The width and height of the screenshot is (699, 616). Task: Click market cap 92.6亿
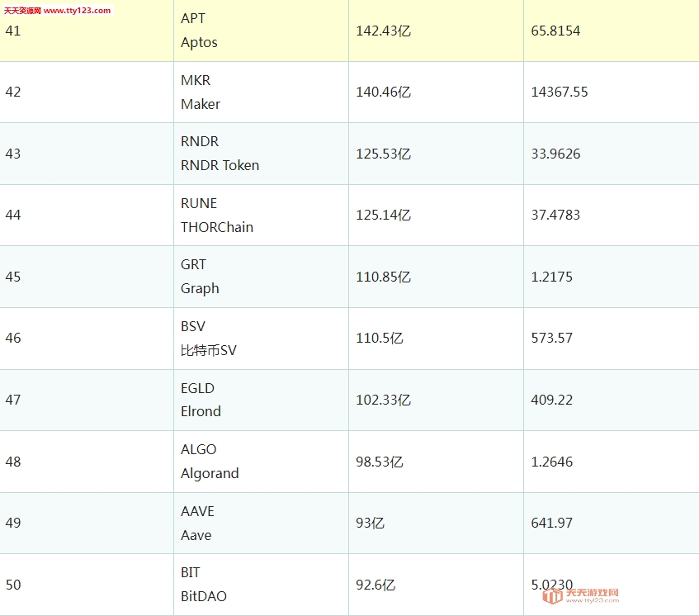[x=375, y=585]
